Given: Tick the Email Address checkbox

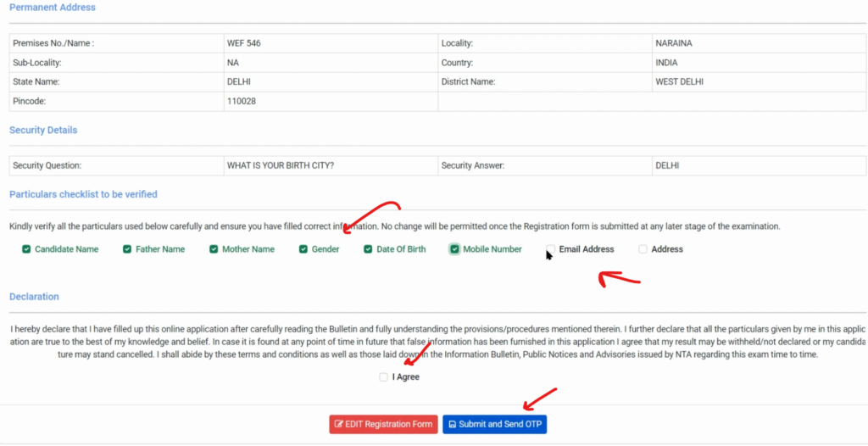Looking at the screenshot, I should click(x=551, y=249).
